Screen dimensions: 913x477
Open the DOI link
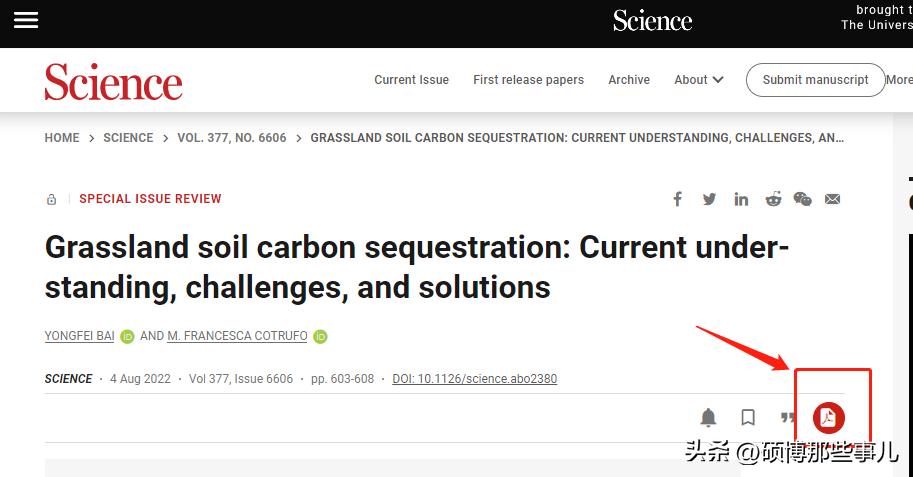[x=474, y=379]
